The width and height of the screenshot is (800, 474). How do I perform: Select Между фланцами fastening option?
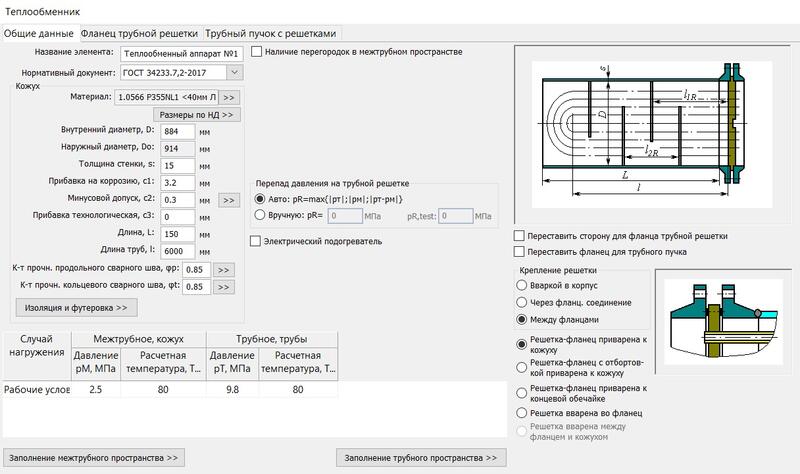pos(521,319)
